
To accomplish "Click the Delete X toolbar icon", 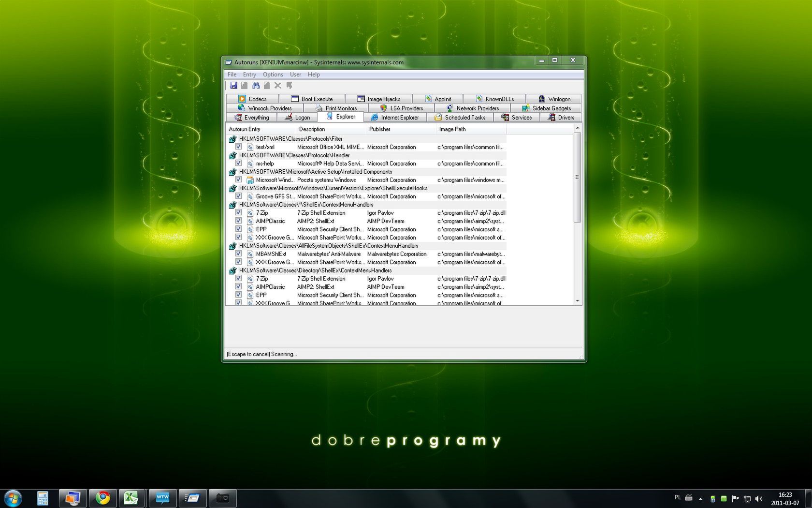I will coord(278,86).
